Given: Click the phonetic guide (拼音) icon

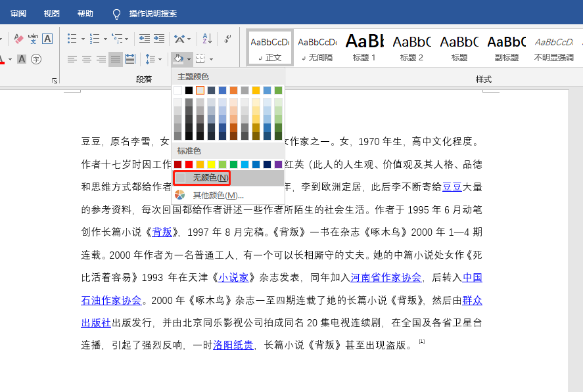Looking at the screenshot, I should [x=33, y=38].
